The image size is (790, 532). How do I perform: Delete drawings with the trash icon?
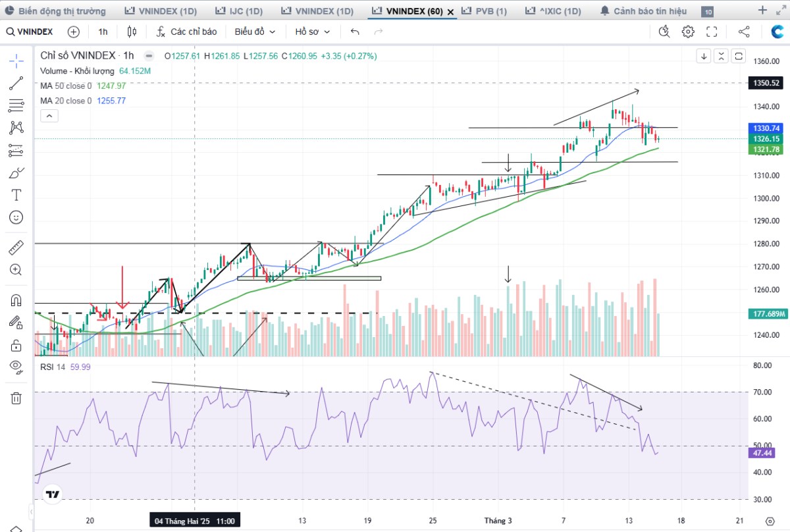pos(16,398)
